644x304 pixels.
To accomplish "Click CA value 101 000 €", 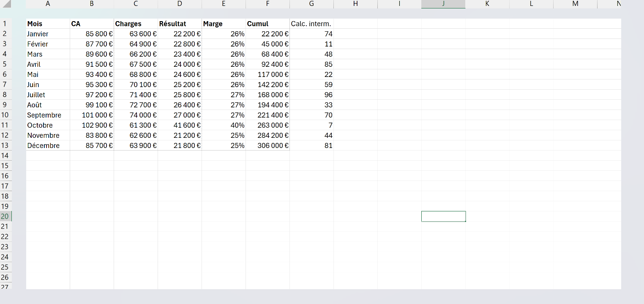I will click(92, 115).
